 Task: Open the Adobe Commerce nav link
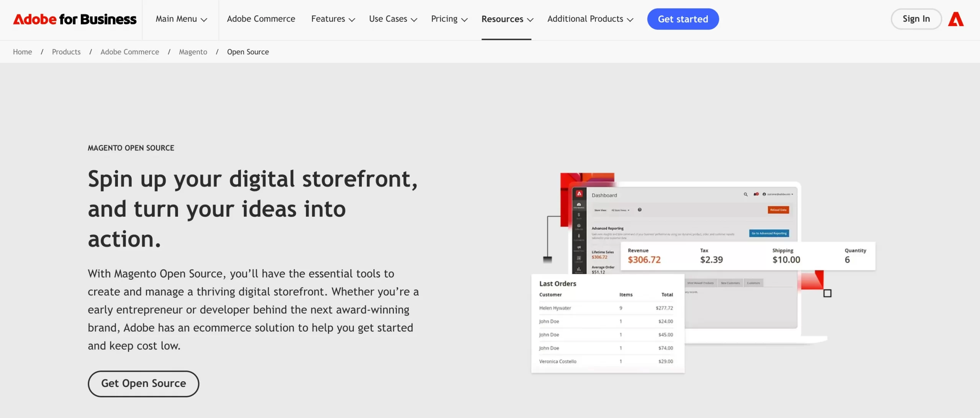click(x=261, y=19)
